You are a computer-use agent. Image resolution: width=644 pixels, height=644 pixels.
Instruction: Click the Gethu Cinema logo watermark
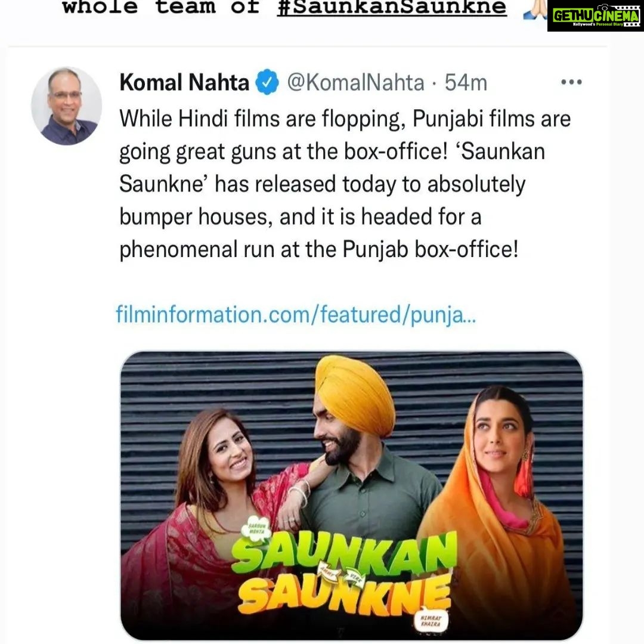(596, 16)
